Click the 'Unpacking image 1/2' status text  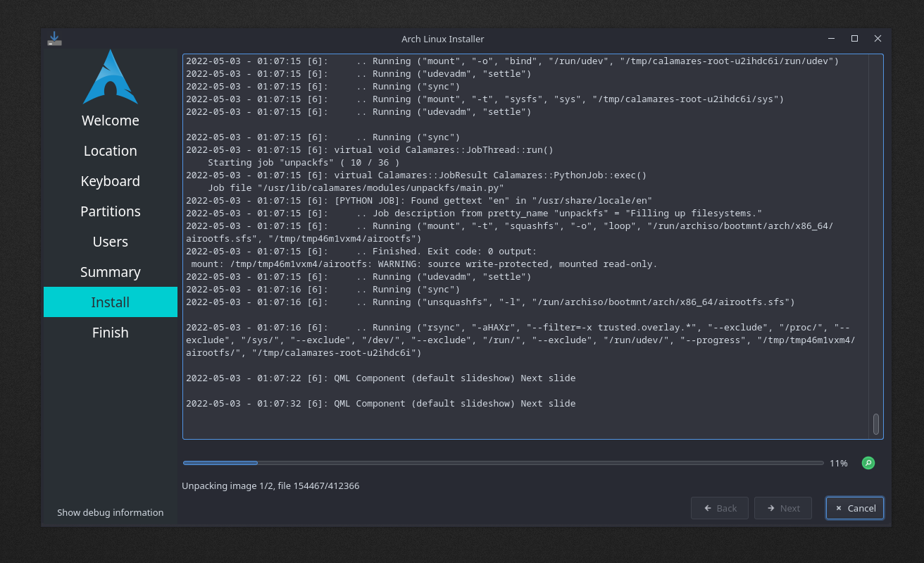pos(270,485)
